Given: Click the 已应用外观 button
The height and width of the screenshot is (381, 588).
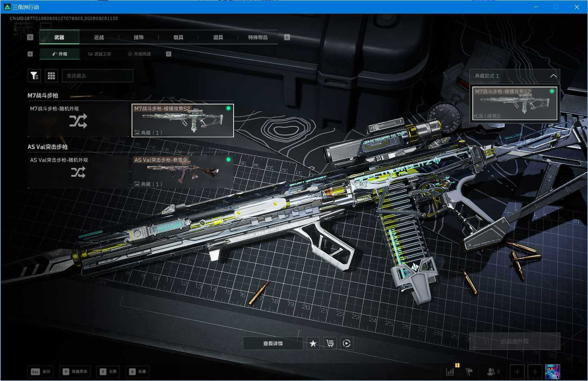Looking at the screenshot, I should point(515,341).
